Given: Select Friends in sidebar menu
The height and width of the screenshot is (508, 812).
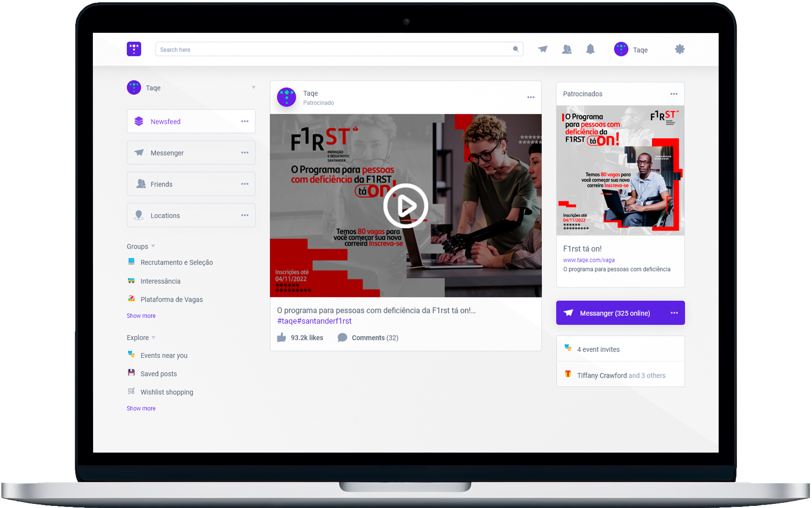Looking at the screenshot, I should click(x=191, y=184).
